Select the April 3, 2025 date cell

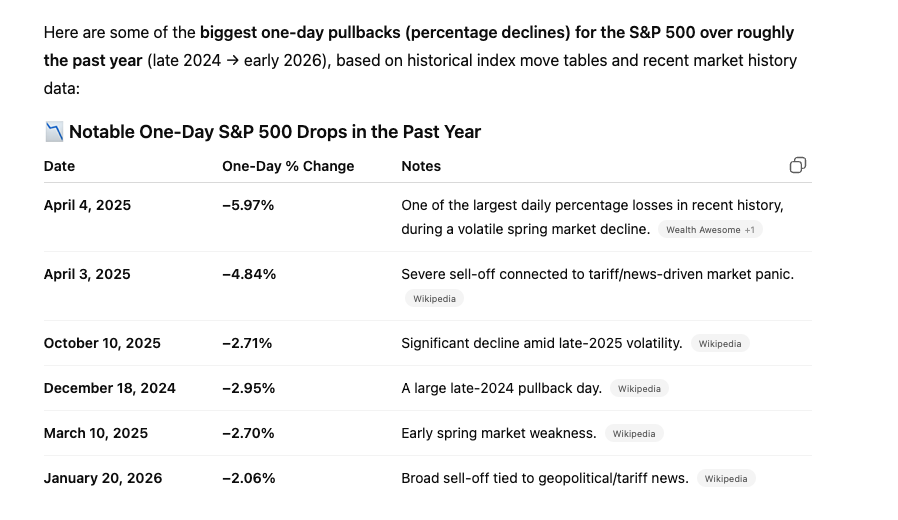pyautogui.click(x=87, y=274)
